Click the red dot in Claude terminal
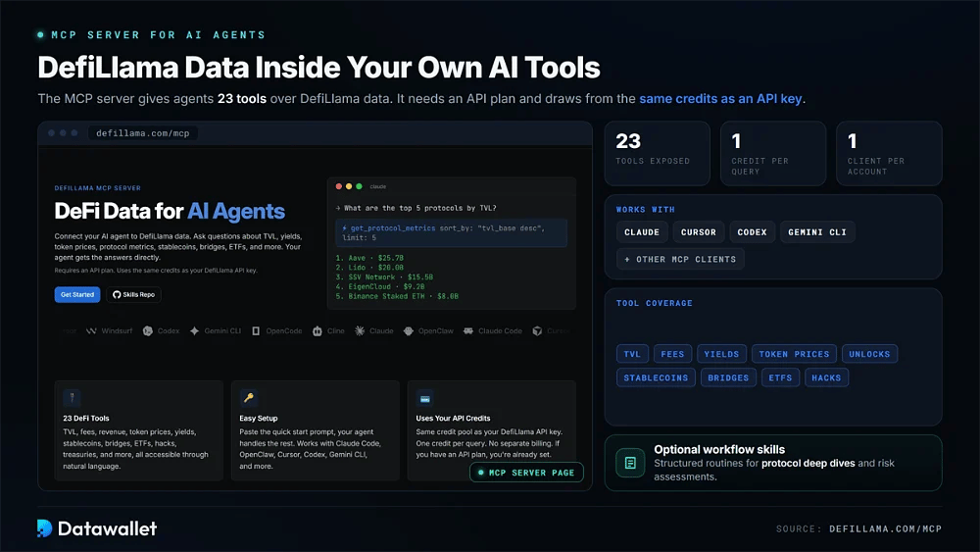 point(339,186)
